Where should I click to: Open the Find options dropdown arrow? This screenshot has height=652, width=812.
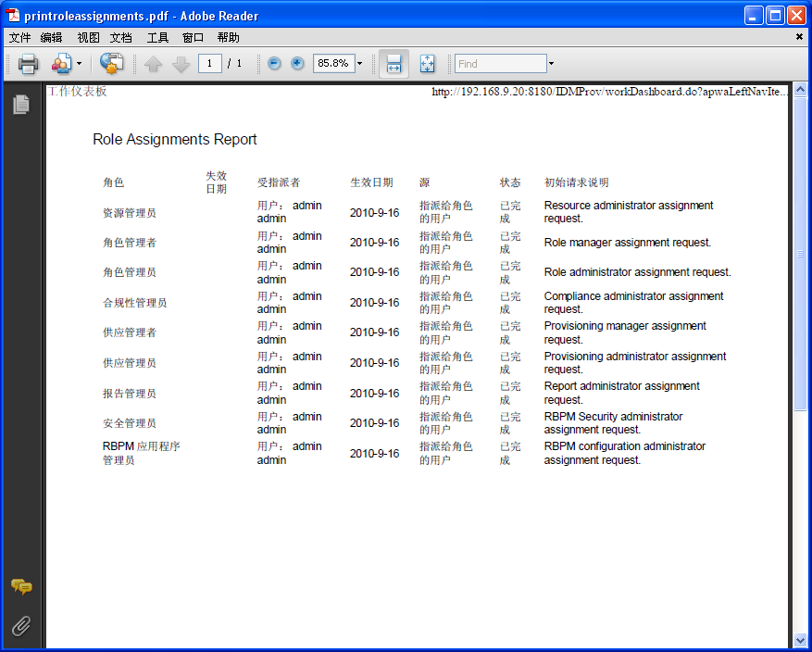pyautogui.click(x=551, y=64)
